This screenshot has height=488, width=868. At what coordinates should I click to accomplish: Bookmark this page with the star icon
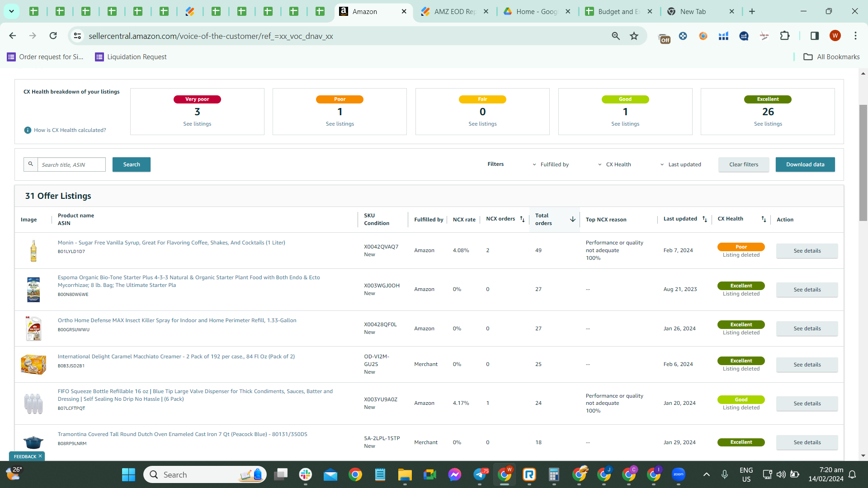(634, 36)
